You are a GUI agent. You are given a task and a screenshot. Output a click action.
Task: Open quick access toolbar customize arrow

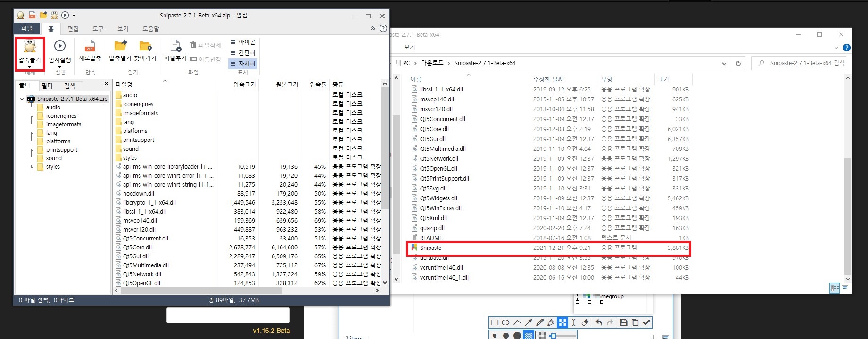pos(74,16)
